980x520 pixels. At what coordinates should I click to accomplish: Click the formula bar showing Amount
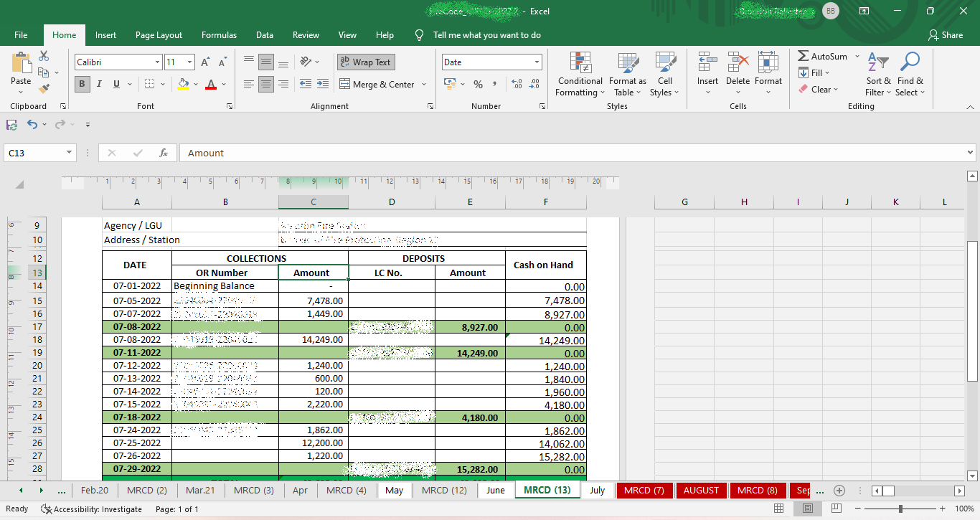pyautogui.click(x=572, y=153)
